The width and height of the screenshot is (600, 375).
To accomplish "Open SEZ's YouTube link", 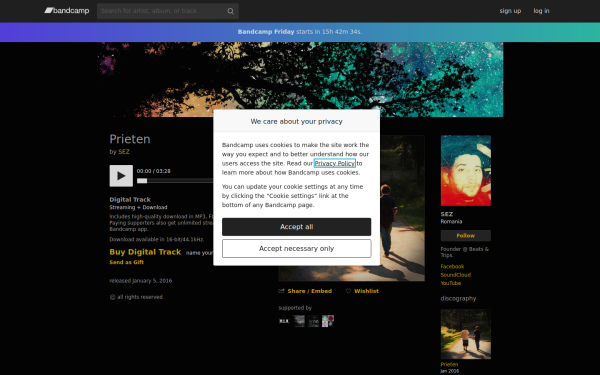I will [451, 283].
